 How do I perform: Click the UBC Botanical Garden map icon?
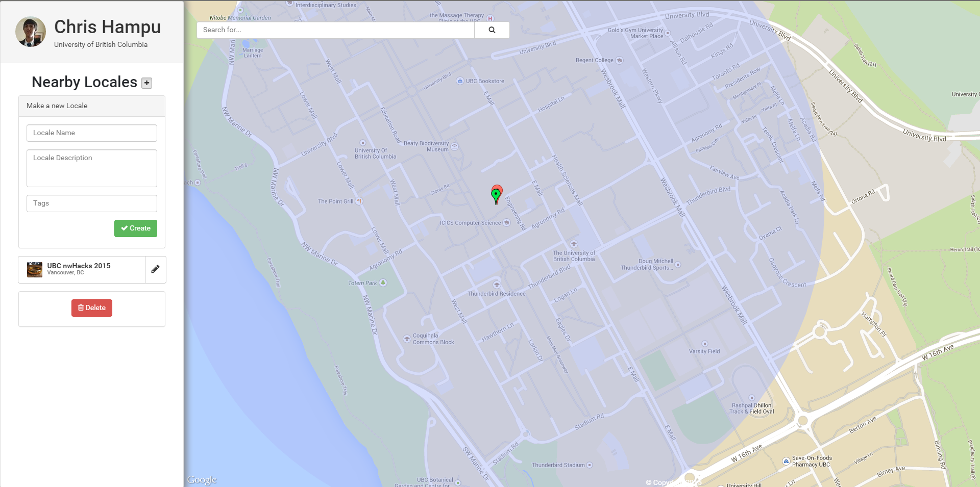click(x=458, y=482)
